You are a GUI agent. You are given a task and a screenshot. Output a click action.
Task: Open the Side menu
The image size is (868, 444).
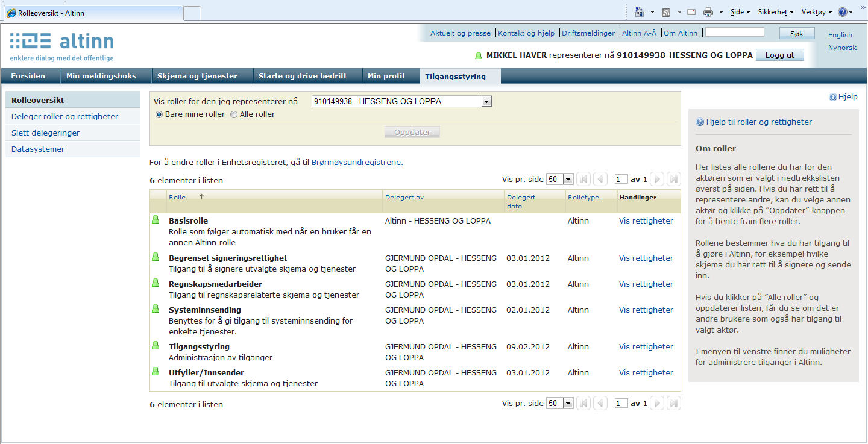pyautogui.click(x=740, y=12)
